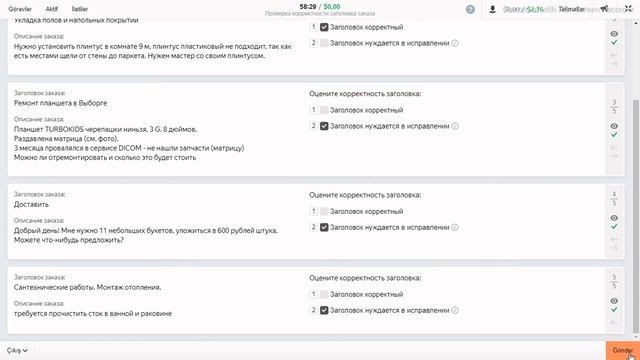Click eye icon for Сантехнические работы task
640x360 pixels.
(614, 301)
